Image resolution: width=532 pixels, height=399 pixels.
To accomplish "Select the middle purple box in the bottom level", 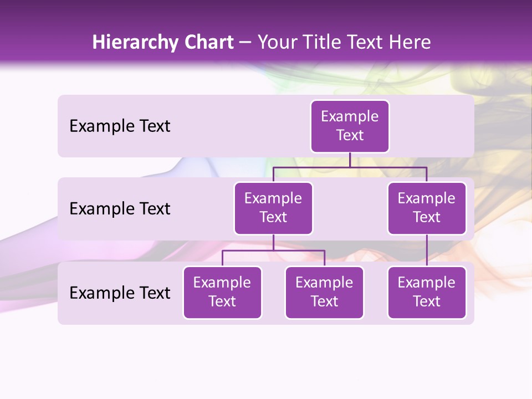I will [x=324, y=292].
